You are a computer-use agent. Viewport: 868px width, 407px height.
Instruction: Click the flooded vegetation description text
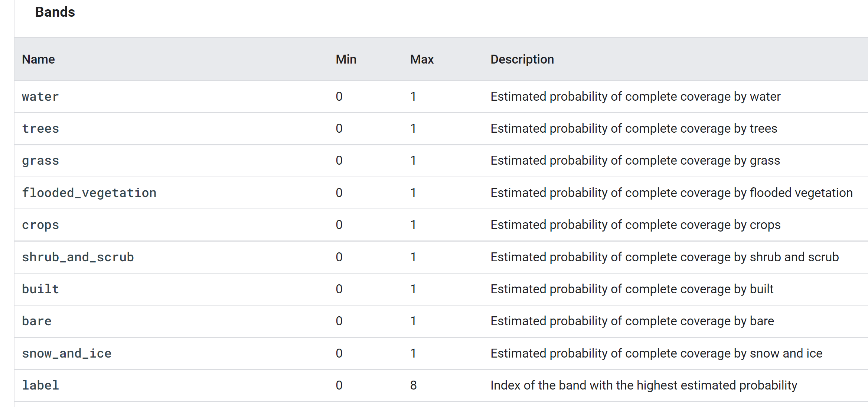click(671, 193)
